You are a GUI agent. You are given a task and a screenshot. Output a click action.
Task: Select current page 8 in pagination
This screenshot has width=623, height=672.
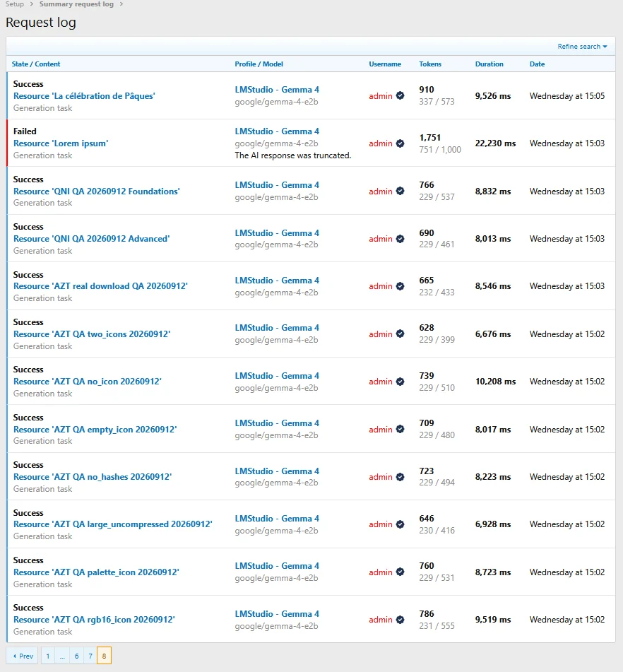coord(104,656)
